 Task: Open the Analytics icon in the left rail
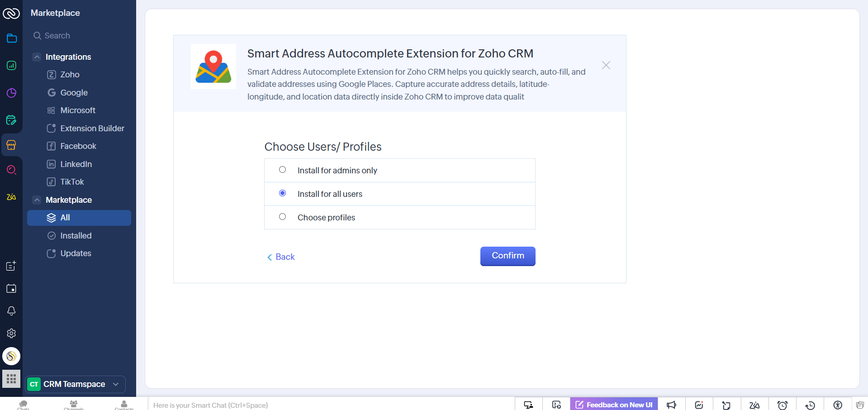tap(11, 66)
